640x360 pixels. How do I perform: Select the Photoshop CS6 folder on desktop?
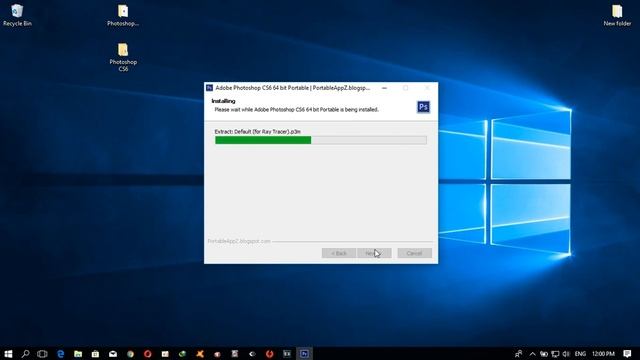(123, 57)
